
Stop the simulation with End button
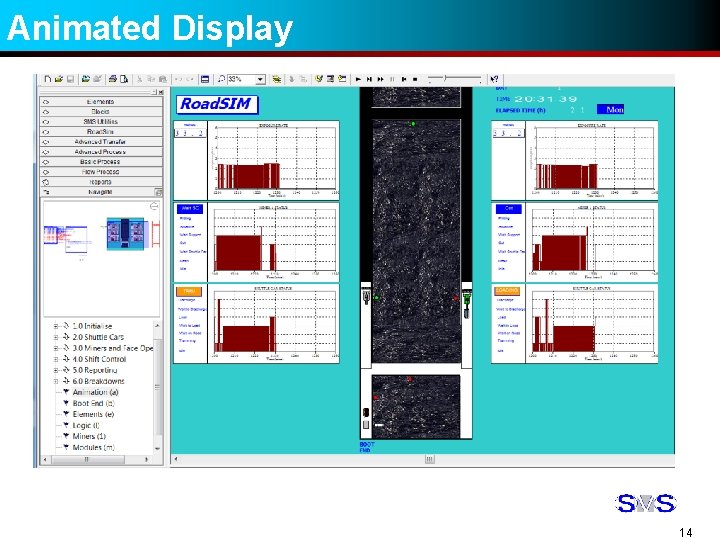[415, 79]
